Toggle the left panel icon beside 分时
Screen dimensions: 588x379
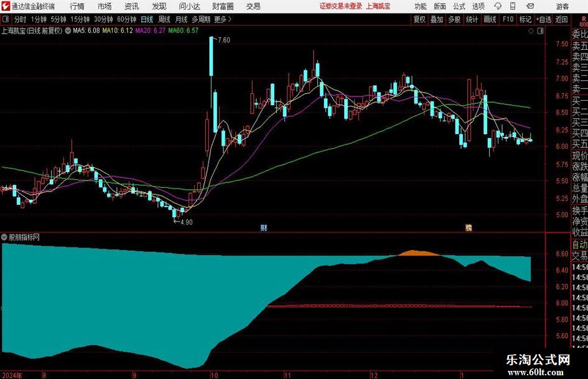click(5, 19)
